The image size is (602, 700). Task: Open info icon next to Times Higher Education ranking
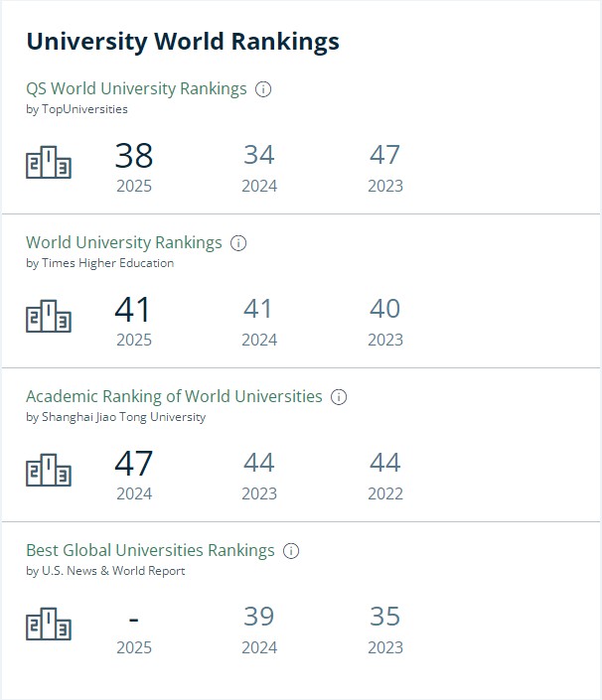click(x=238, y=243)
